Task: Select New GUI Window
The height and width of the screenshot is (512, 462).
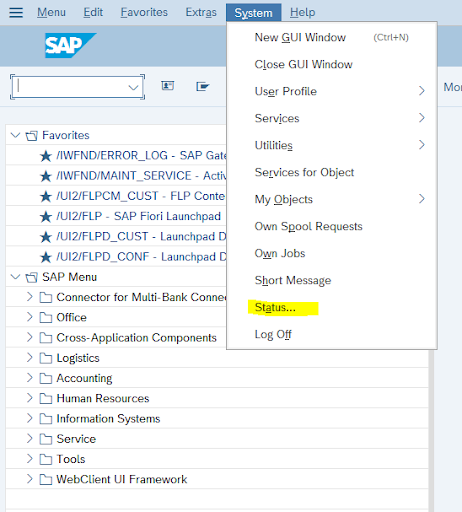Action: click(332, 37)
